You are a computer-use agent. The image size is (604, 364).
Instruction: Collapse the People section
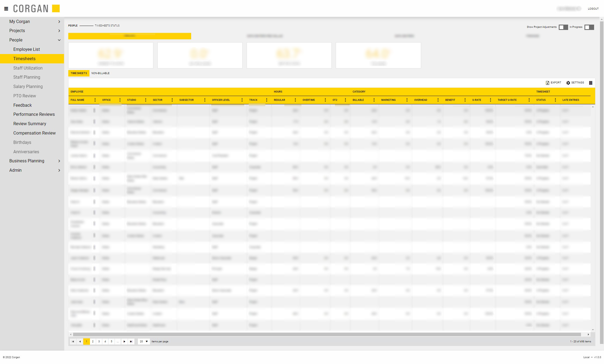click(x=59, y=40)
